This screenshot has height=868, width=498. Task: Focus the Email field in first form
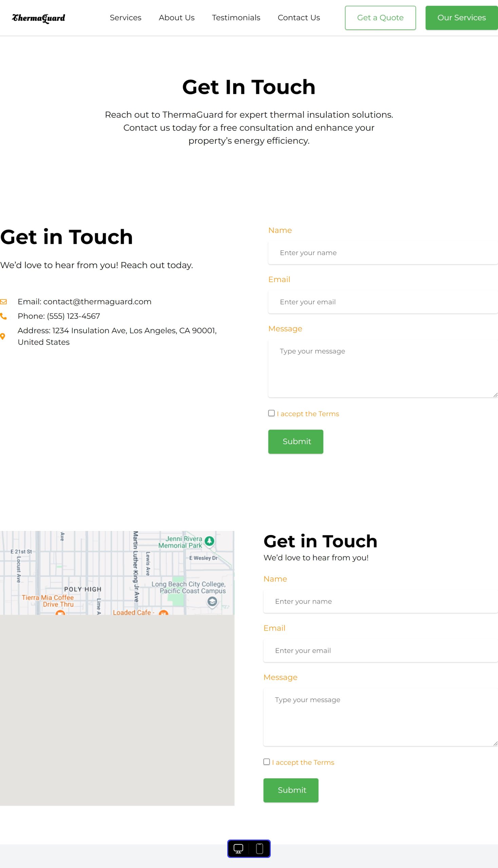click(383, 302)
